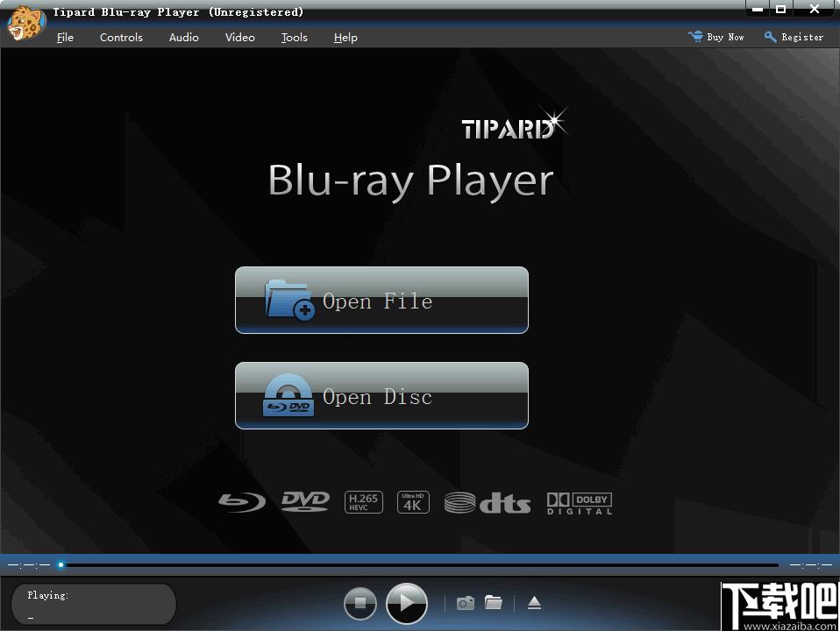Click the Ultra HD 4K badge
Viewport: 840px width, 631px height.
(413, 502)
